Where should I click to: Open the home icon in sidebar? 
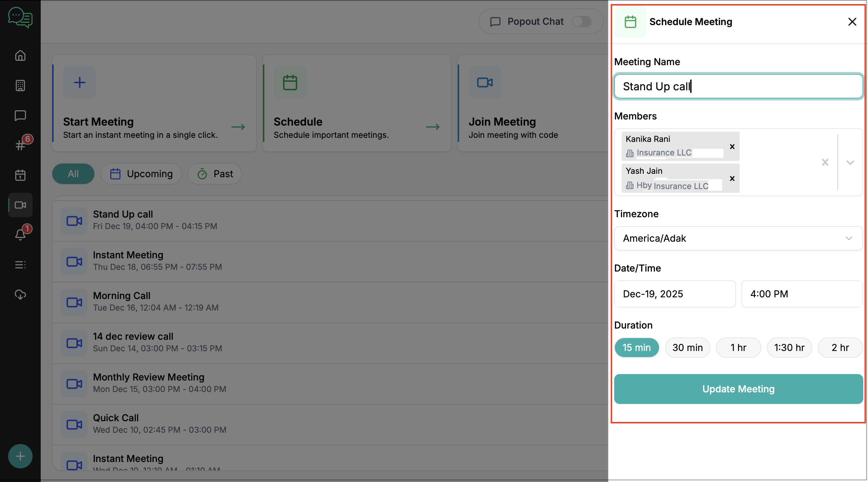[20, 55]
